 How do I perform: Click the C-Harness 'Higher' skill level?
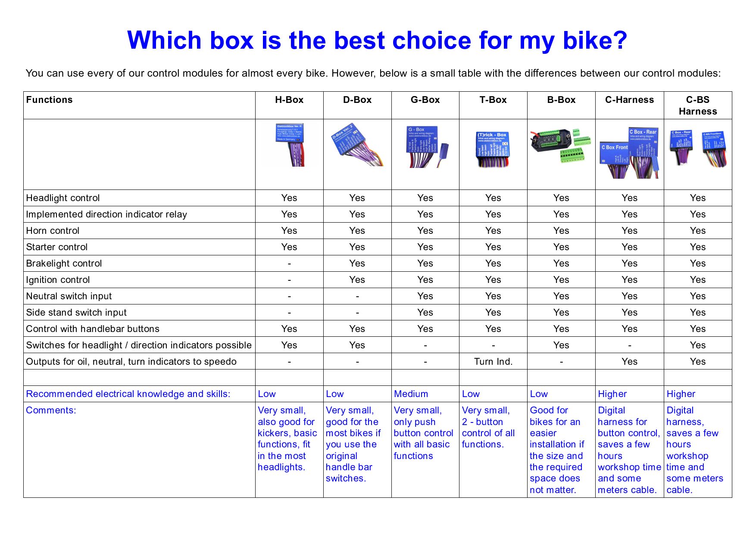click(x=612, y=394)
